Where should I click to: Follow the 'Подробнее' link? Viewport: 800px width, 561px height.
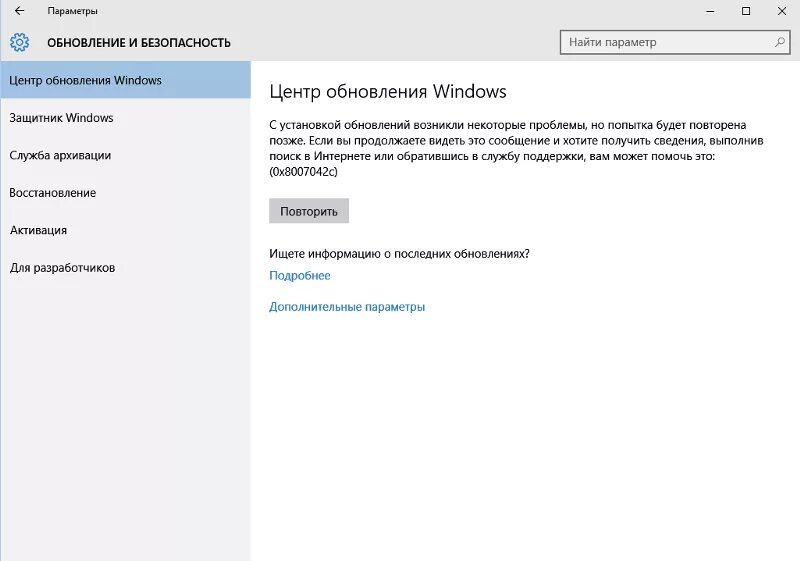tap(299, 276)
